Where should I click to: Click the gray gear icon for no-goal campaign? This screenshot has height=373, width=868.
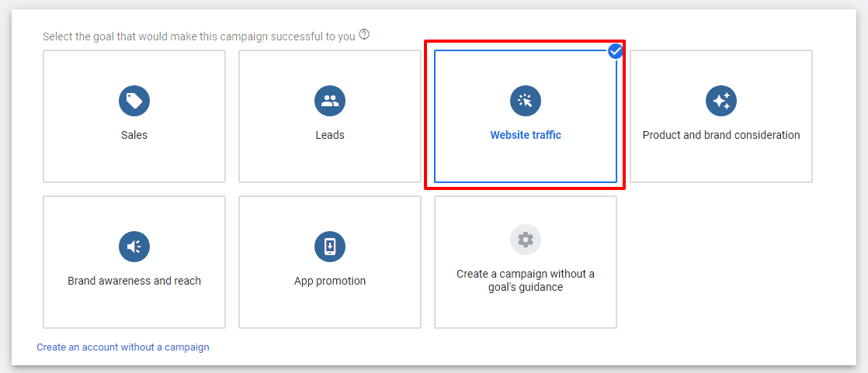pyautogui.click(x=526, y=240)
